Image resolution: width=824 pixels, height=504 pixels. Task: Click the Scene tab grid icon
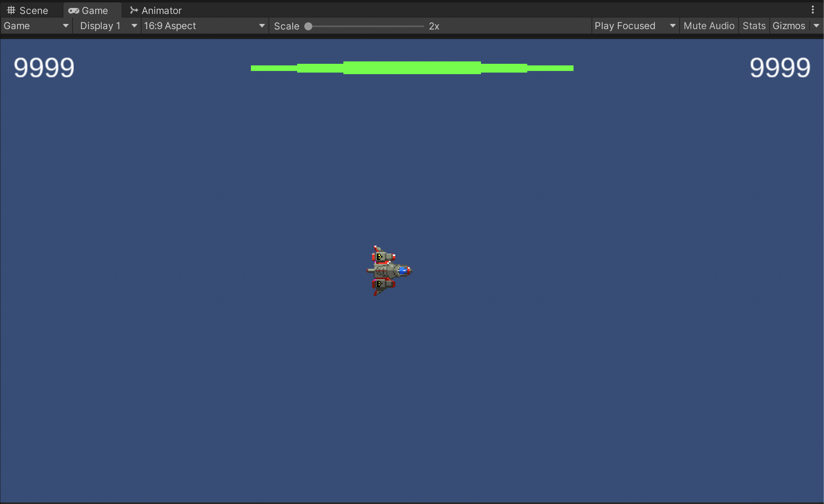[11, 10]
